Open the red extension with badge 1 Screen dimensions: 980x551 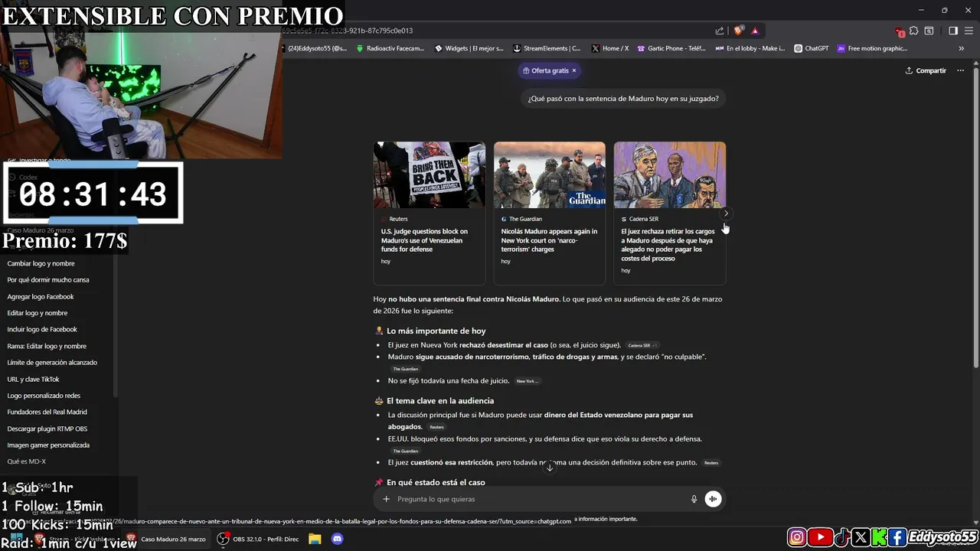click(x=900, y=31)
